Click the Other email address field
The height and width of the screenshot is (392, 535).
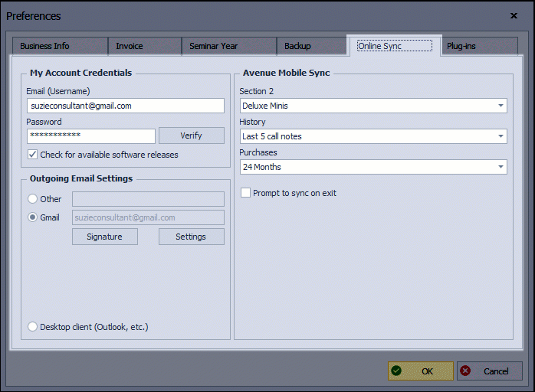pyautogui.click(x=148, y=199)
